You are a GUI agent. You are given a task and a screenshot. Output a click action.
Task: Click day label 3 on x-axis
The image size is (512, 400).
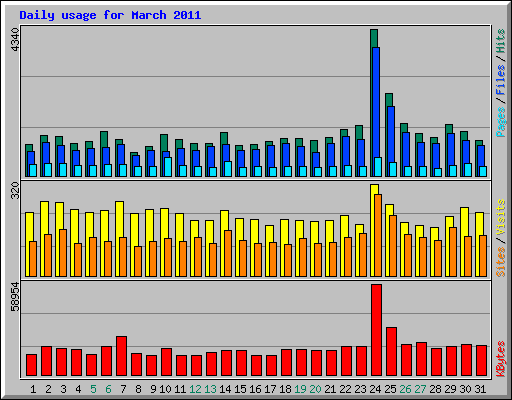[x=63, y=389]
